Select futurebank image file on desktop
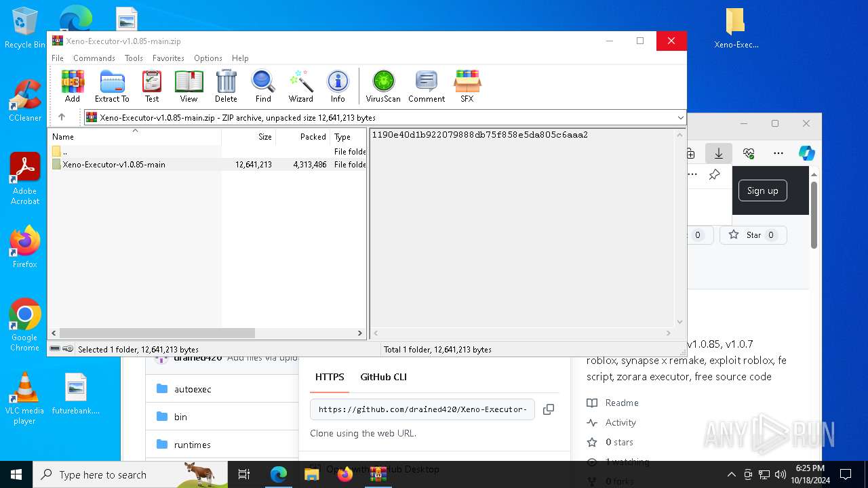This screenshot has height=488, width=868. point(76,394)
